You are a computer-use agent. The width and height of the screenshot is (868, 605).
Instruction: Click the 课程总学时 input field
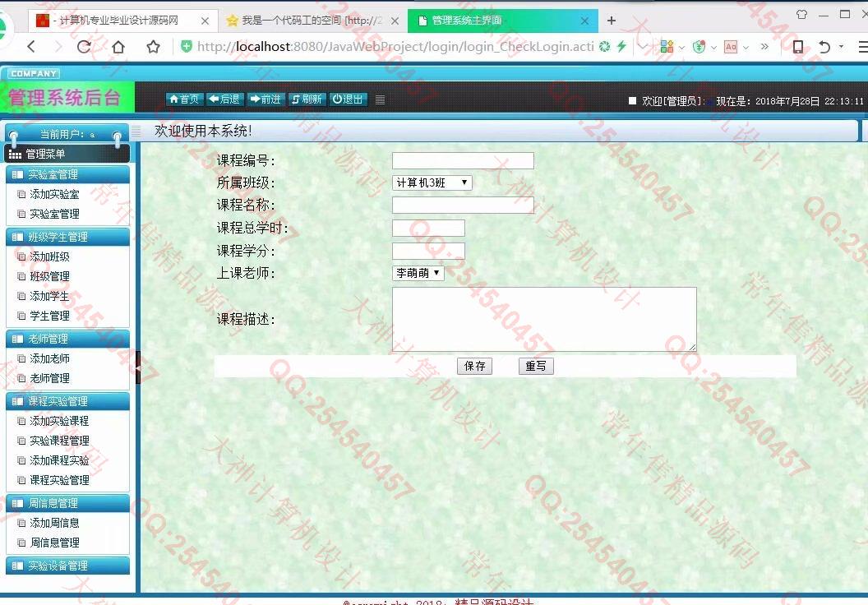click(x=428, y=228)
